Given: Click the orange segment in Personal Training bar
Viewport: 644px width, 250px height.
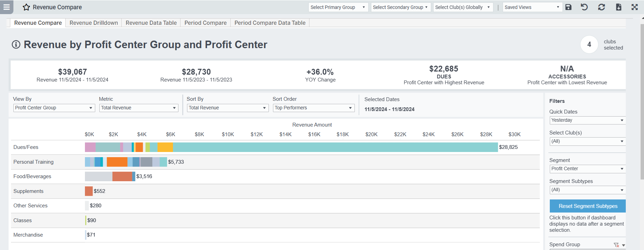Looking at the screenshot, I should [x=117, y=162].
